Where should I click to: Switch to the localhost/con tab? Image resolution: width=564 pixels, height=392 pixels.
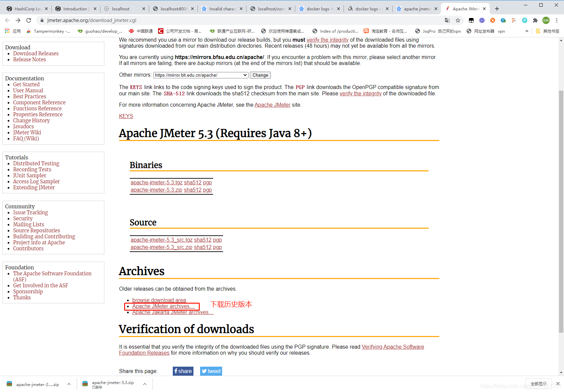click(271, 9)
